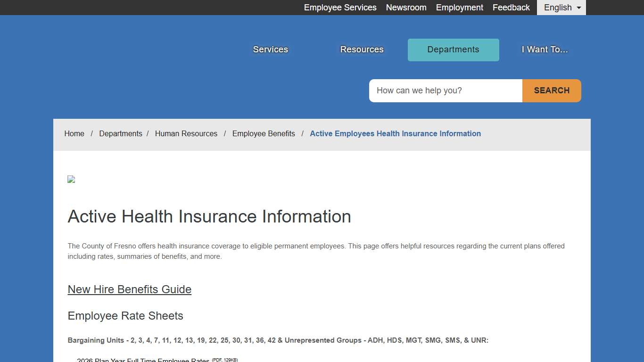644x362 pixels.
Task: Open the New Hire Benefits Guide
Action: [129, 289]
